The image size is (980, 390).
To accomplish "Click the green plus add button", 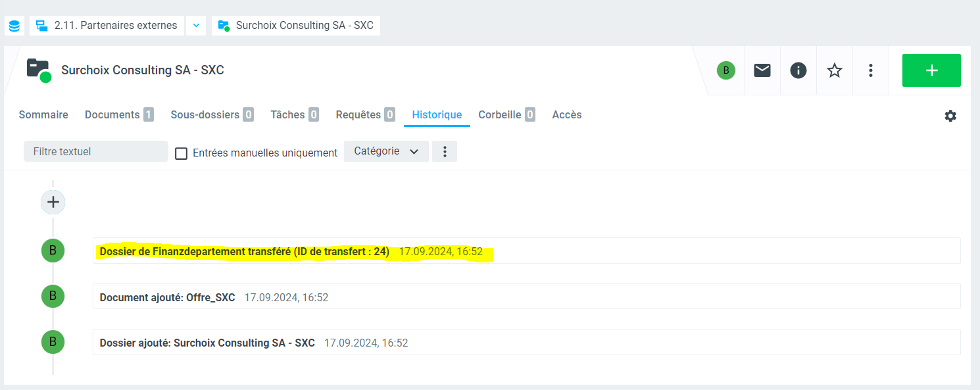I will [931, 70].
